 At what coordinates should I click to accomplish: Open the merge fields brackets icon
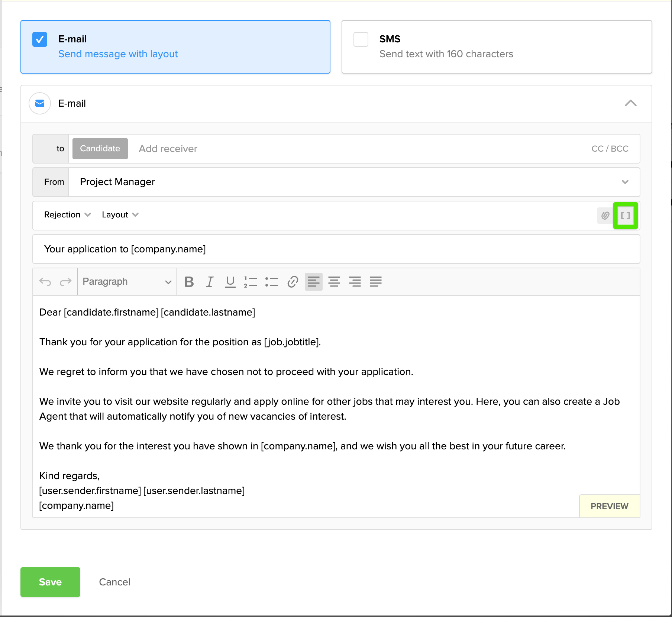tap(625, 216)
